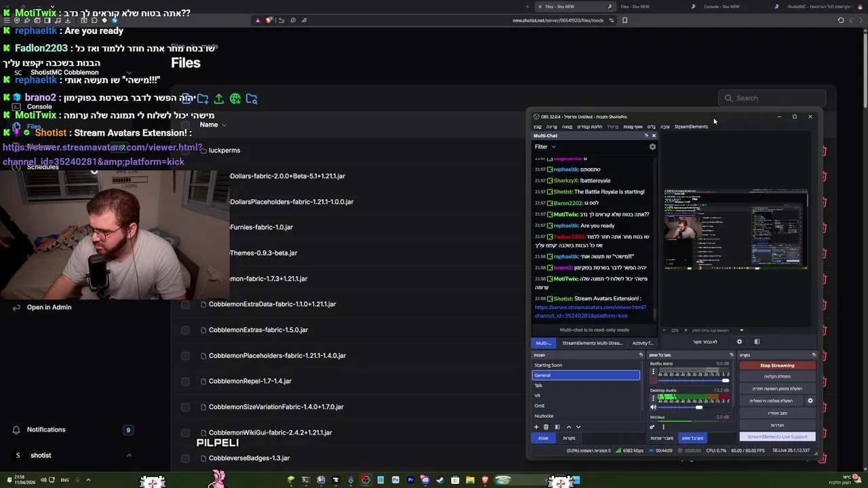Open virtual camera settings gear
Screen dimensions: 868x488
[x=810, y=401]
